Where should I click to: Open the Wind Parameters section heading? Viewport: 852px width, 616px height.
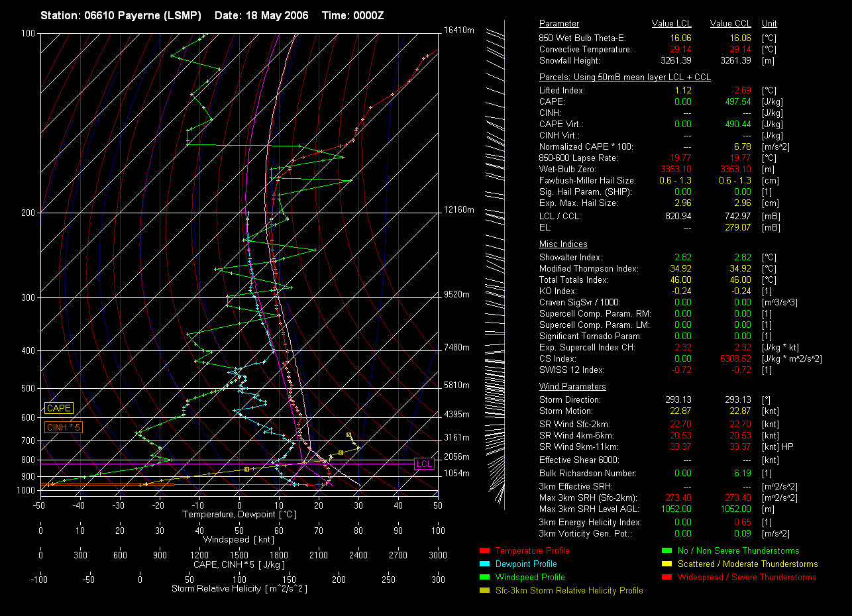coord(572,387)
